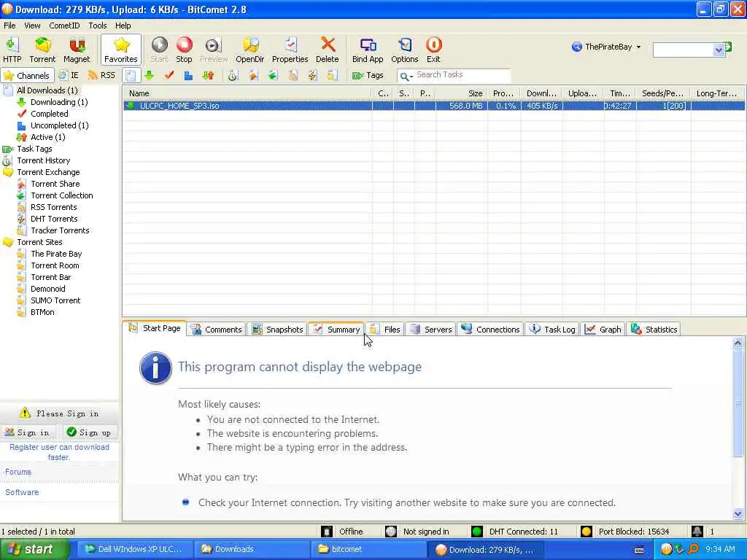Expand the torrent search box dropdown arrow
The height and width of the screenshot is (560, 747).
tap(719, 50)
